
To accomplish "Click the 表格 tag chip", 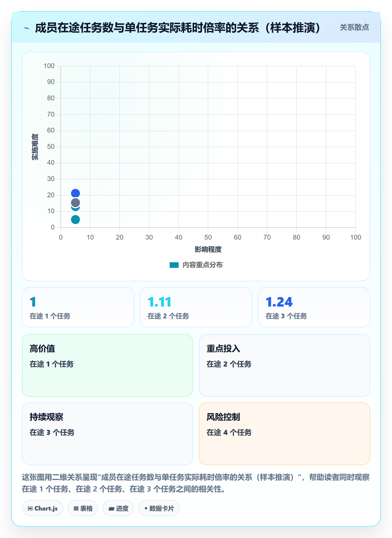I will pos(83,508).
